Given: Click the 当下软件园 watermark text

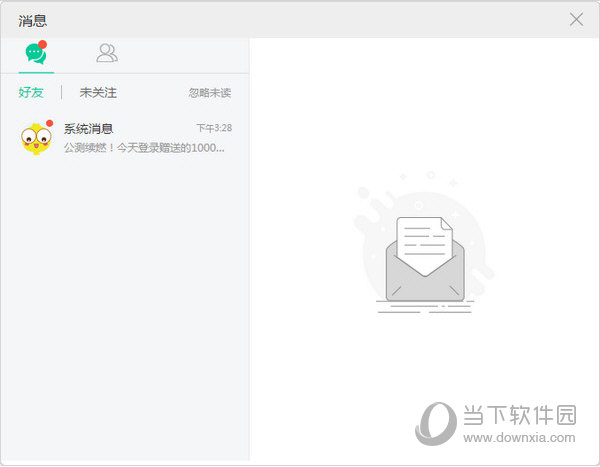Looking at the screenshot, I should click(x=518, y=414).
